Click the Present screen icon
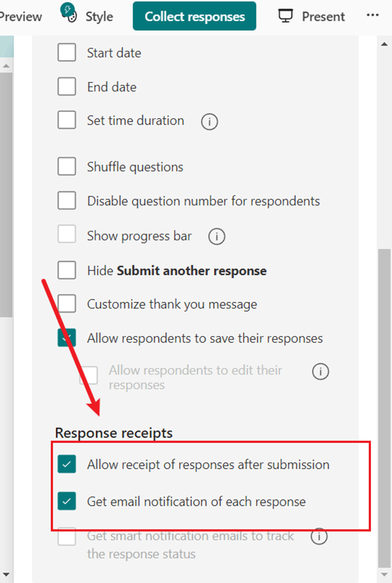 click(285, 16)
